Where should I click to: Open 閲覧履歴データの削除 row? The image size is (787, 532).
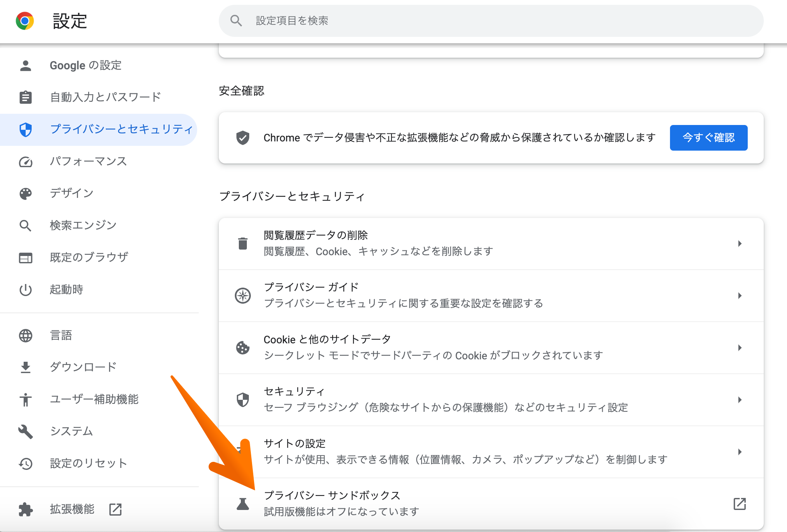coord(491,244)
